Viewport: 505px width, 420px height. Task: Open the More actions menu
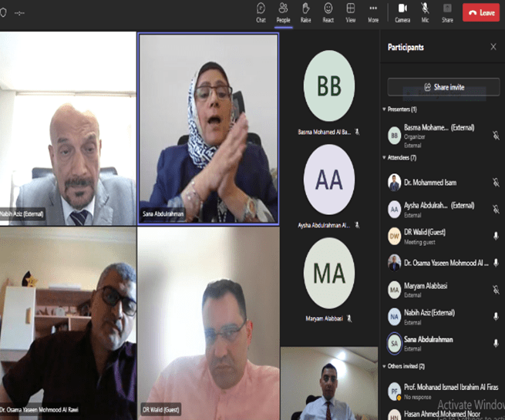[x=373, y=12]
